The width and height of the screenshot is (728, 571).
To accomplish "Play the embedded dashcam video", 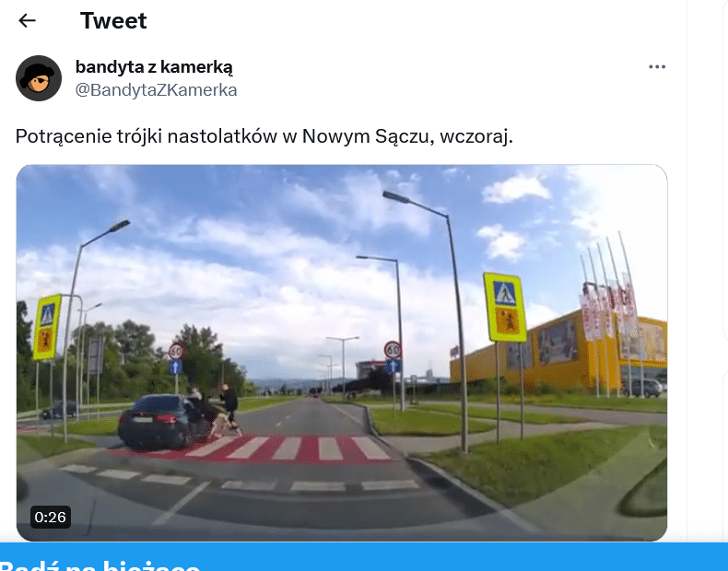I will [x=342, y=353].
